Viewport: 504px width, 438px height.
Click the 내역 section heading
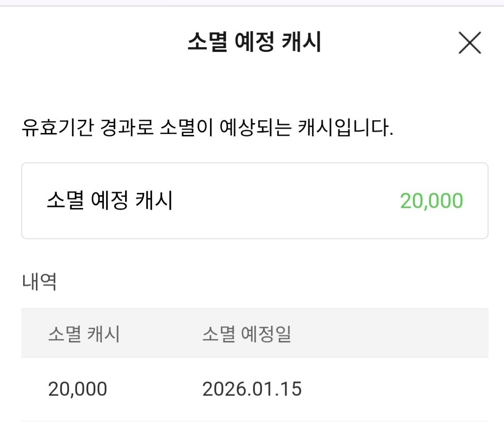39,282
